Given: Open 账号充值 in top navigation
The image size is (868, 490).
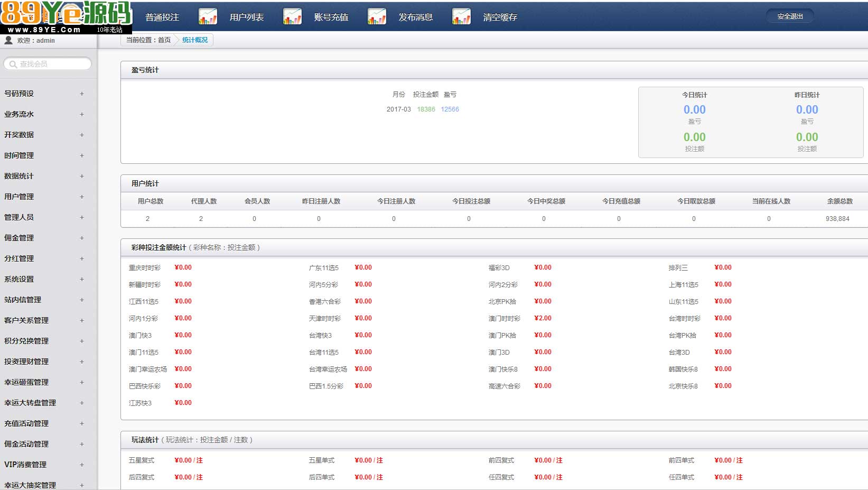Looking at the screenshot, I should (331, 17).
